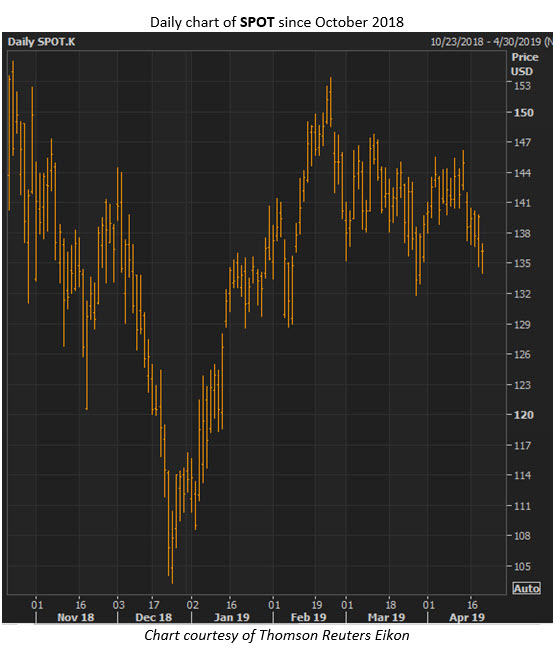
Task: Click the chart title mentioning SPOT
Action: point(277,22)
